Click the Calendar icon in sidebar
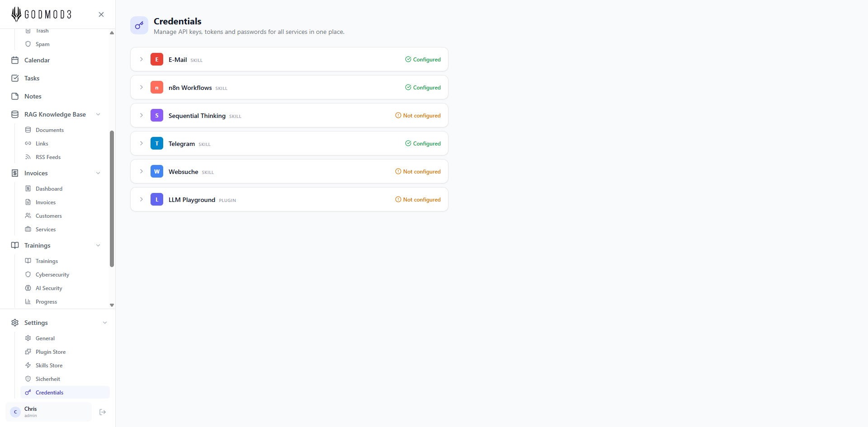 (15, 60)
